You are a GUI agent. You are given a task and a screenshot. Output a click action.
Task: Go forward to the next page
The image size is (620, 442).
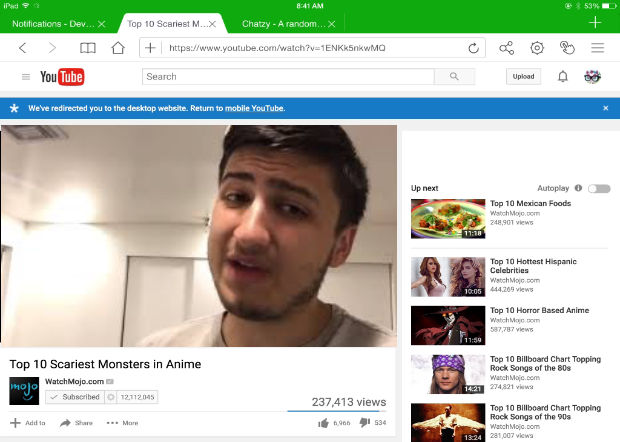52,48
